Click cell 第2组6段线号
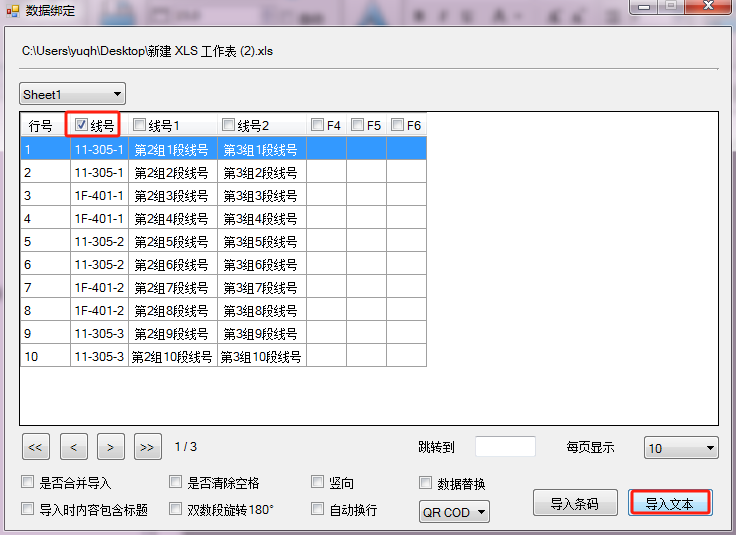This screenshot has width=736, height=535. (x=173, y=264)
